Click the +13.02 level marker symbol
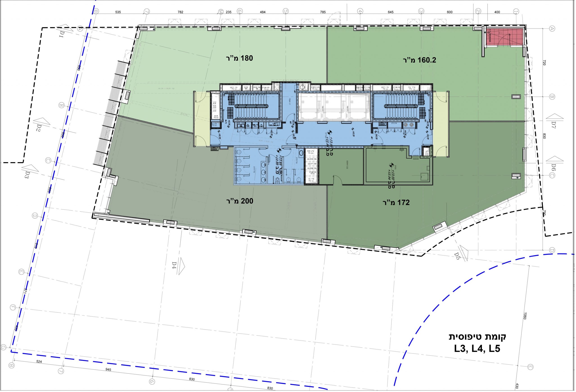Viewport: 576px width, 392px height. [391, 165]
